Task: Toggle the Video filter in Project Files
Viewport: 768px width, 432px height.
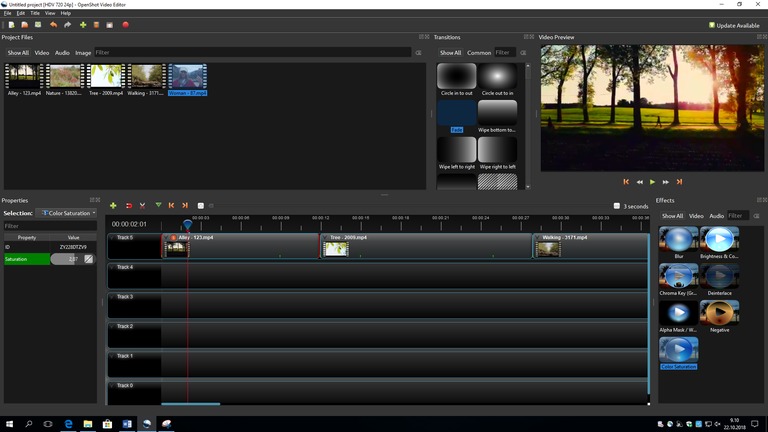Action: pos(42,52)
